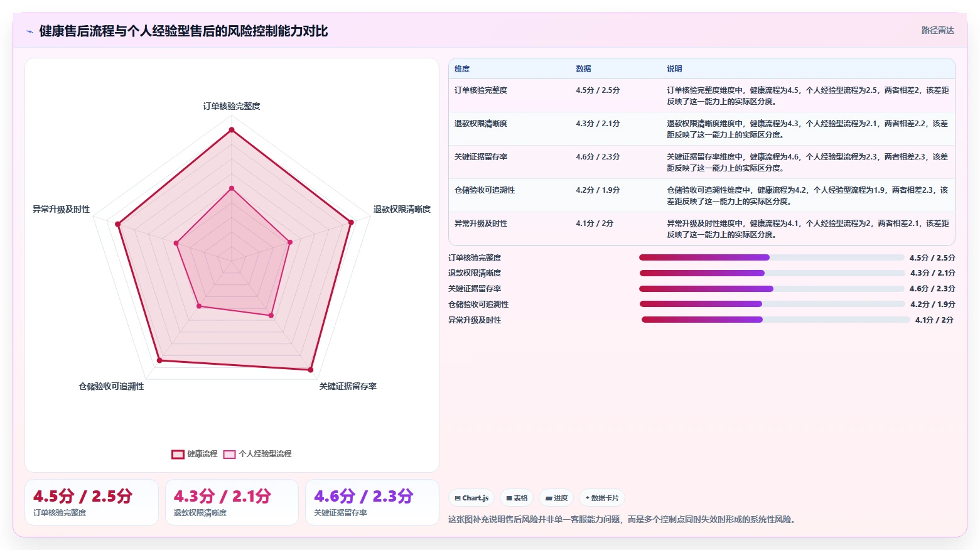Click the outer radar point for 订单核验完整度
Image resolution: width=980 pixels, height=550 pixels.
[232, 130]
